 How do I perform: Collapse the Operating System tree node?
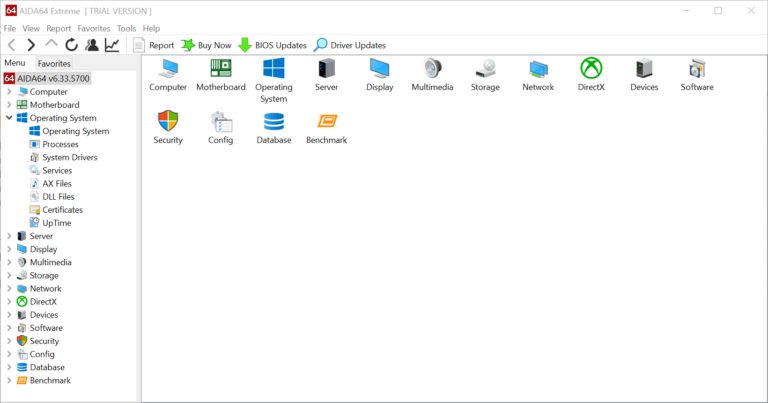coord(9,118)
